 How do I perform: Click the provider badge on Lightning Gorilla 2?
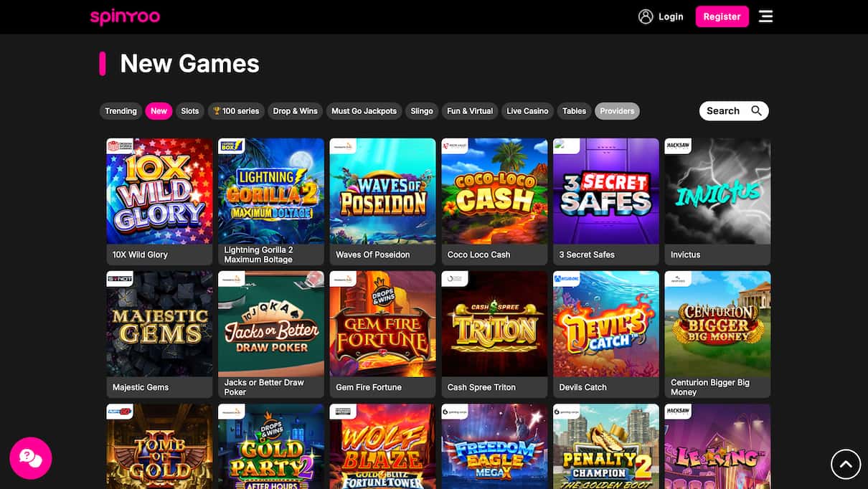(231, 146)
